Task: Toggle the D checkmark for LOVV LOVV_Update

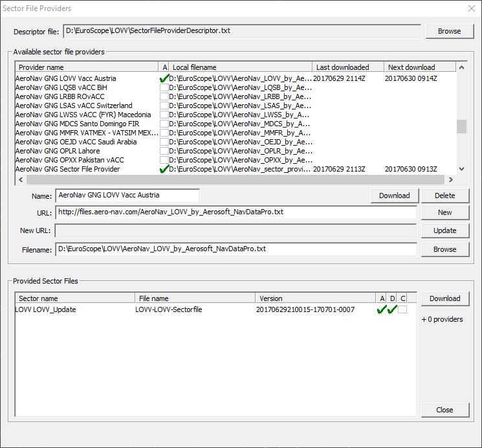Action: pyautogui.click(x=392, y=309)
